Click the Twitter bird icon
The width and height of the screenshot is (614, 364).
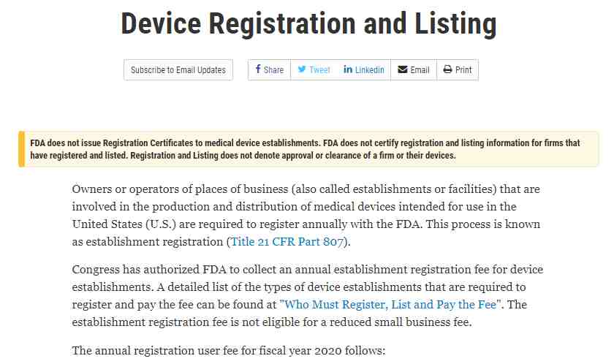point(301,69)
